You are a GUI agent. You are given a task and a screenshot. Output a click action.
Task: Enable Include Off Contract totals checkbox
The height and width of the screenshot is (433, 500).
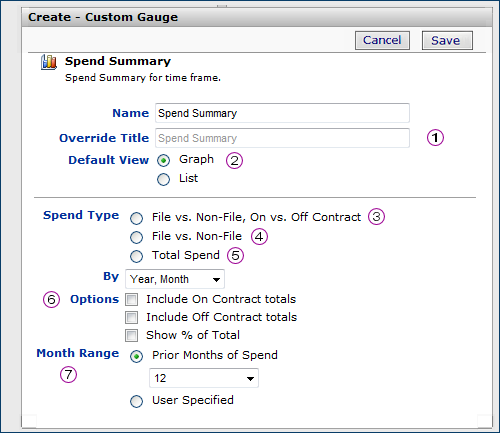point(131,317)
